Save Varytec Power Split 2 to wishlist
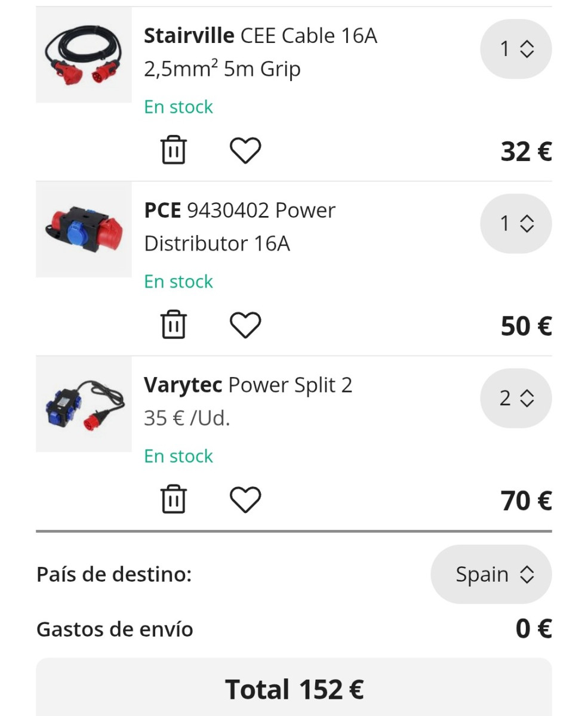The width and height of the screenshot is (588, 716). point(245,499)
